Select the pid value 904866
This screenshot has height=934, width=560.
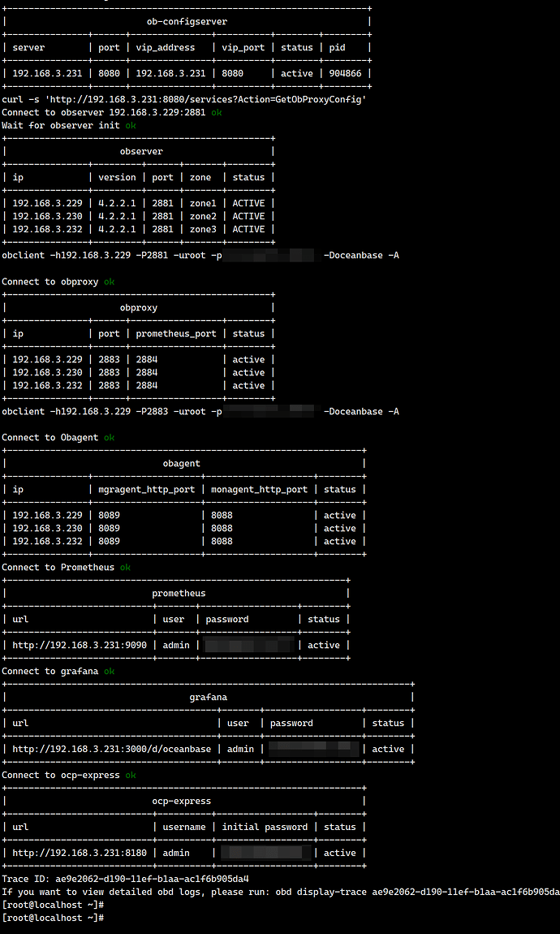click(x=346, y=73)
